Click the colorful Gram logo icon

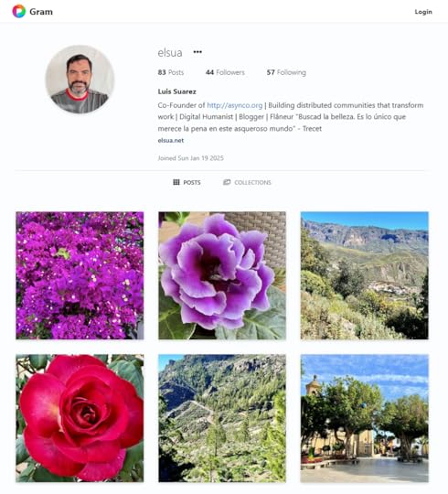[x=19, y=11]
